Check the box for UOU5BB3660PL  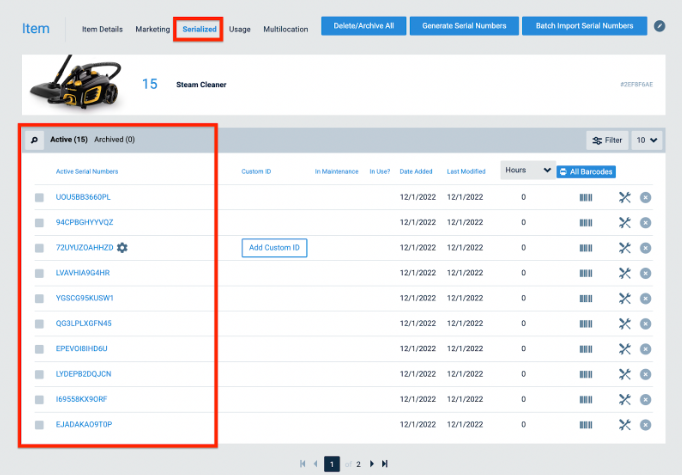click(x=39, y=197)
